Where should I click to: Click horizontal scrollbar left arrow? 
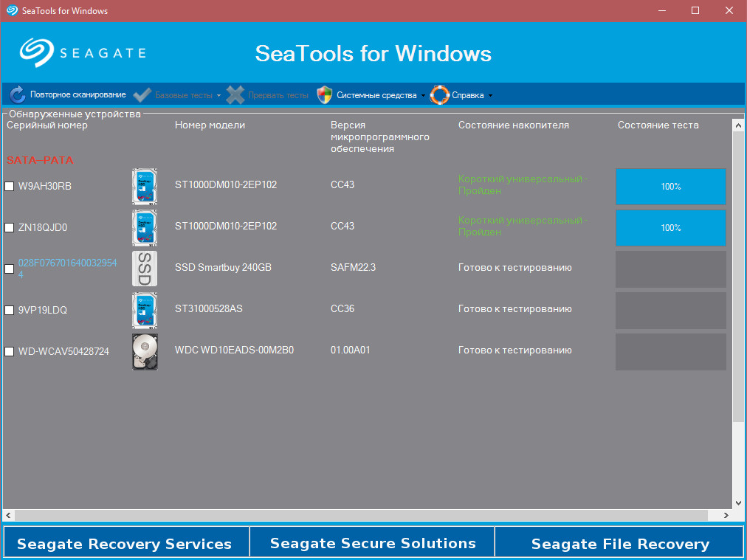click(9, 515)
